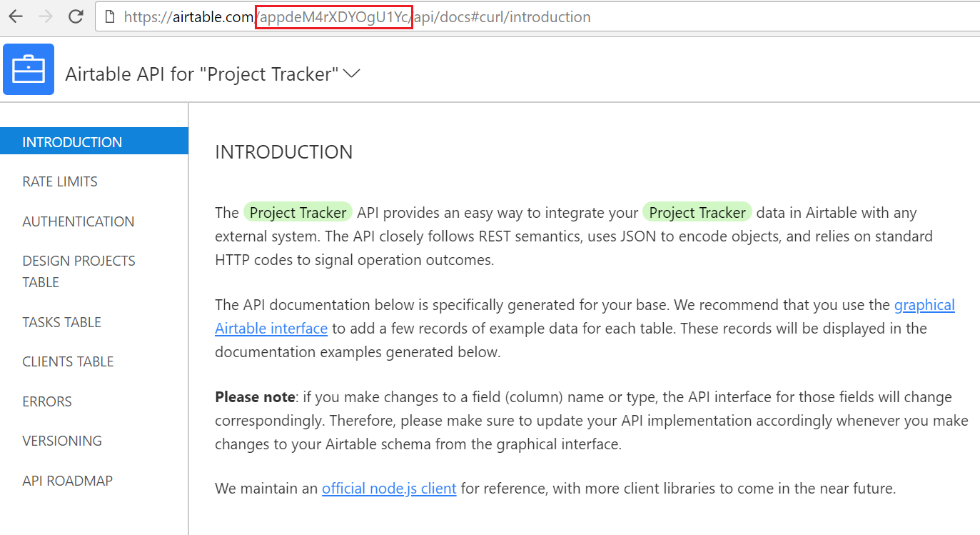
Task: Go to AUTHENTICATION section
Action: point(79,221)
